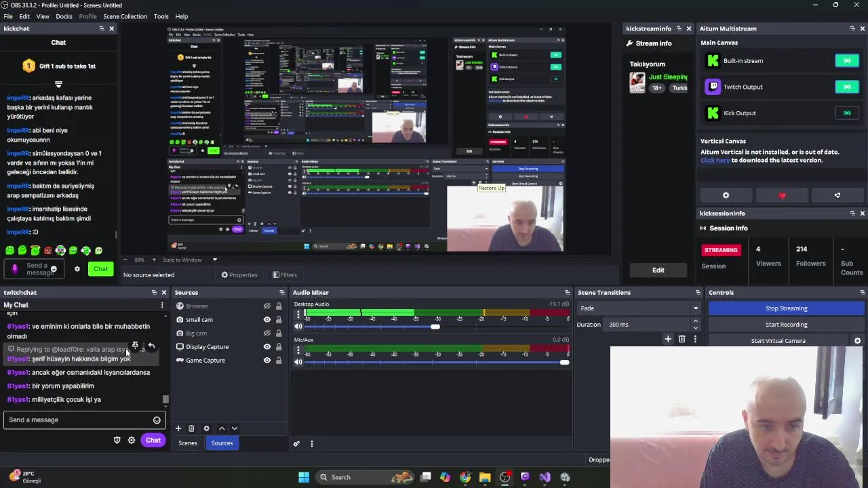Add a scene transition with plus icon
The width and height of the screenshot is (868, 488).
coord(668,339)
